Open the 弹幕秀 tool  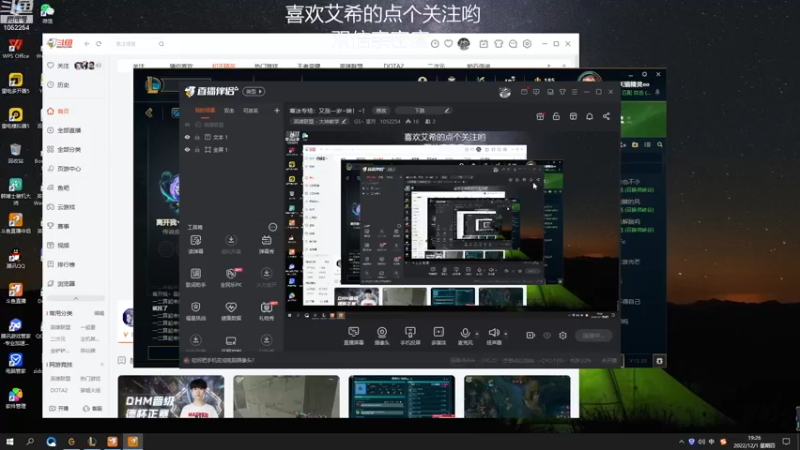click(x=266, y=244)
